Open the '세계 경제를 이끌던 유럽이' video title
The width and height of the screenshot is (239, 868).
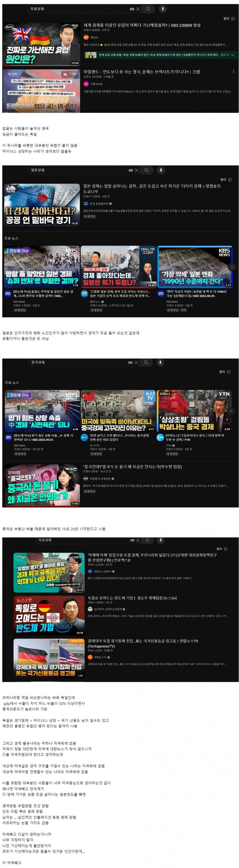(x=142, y=25)
